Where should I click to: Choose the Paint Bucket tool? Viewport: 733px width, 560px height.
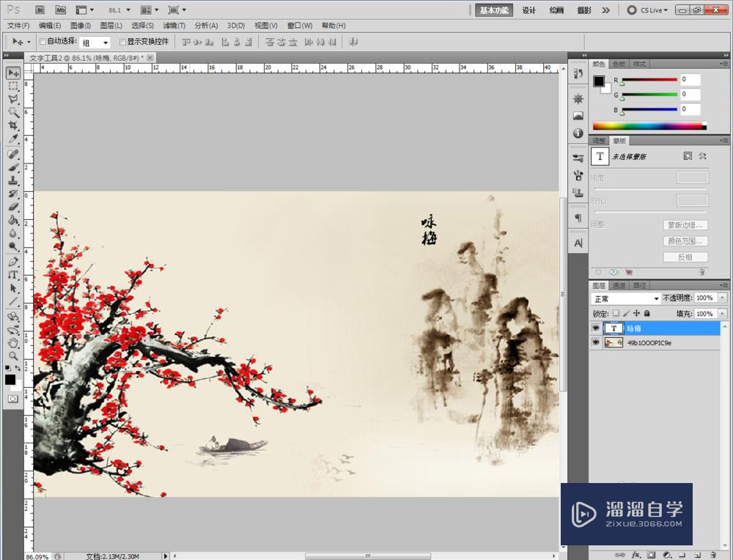(13, 220)
